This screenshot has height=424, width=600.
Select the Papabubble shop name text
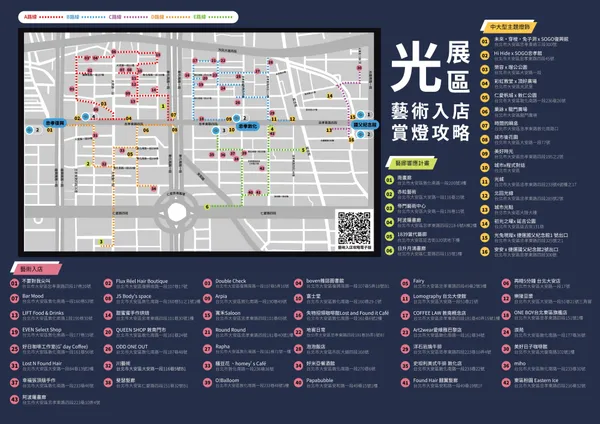320,380
